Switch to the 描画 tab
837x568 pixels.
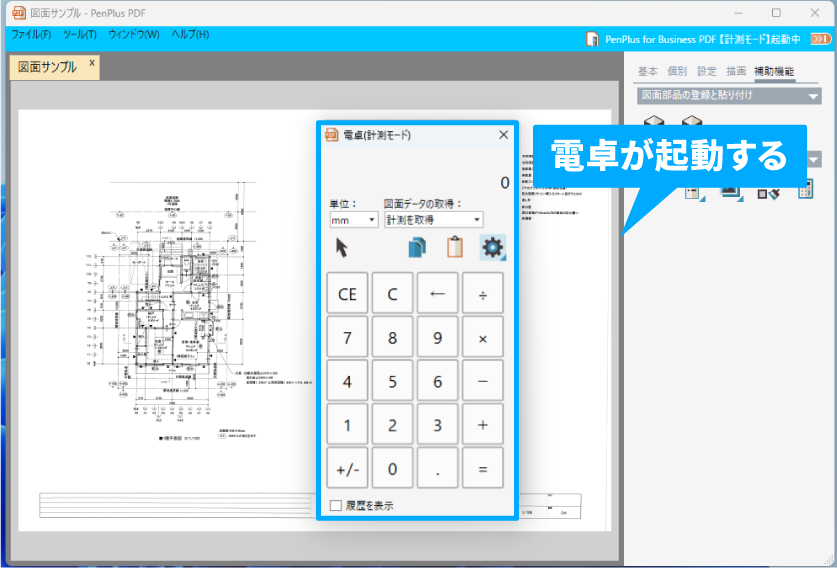(736, 71)
